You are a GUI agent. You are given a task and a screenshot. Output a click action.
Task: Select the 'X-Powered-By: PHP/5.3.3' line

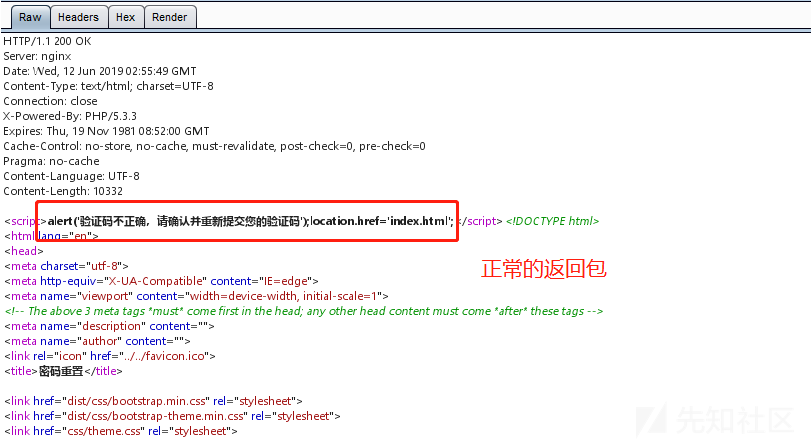[70, 116]
